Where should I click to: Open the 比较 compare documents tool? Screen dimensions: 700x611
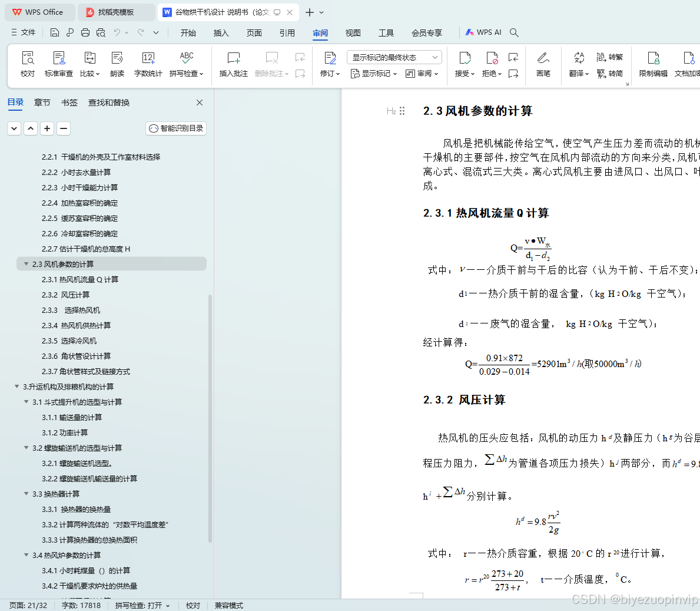pos(89,64)
